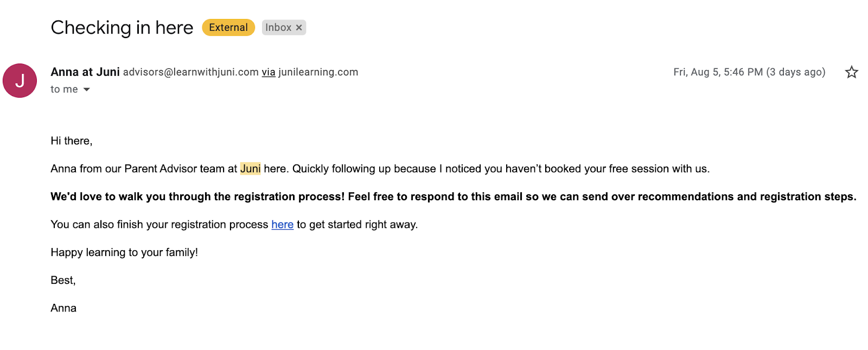
Task: Click the 'to me' recipient text
Action: [64, 90]
